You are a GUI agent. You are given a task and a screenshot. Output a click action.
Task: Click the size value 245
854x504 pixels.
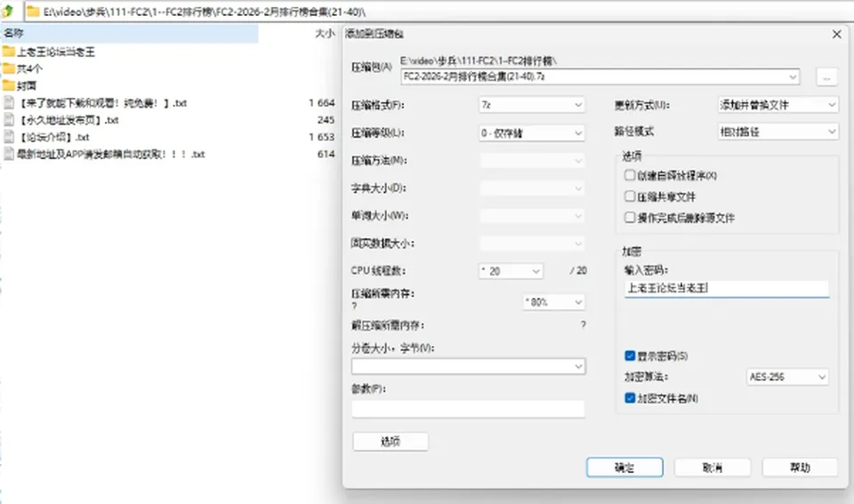[326, 120]
